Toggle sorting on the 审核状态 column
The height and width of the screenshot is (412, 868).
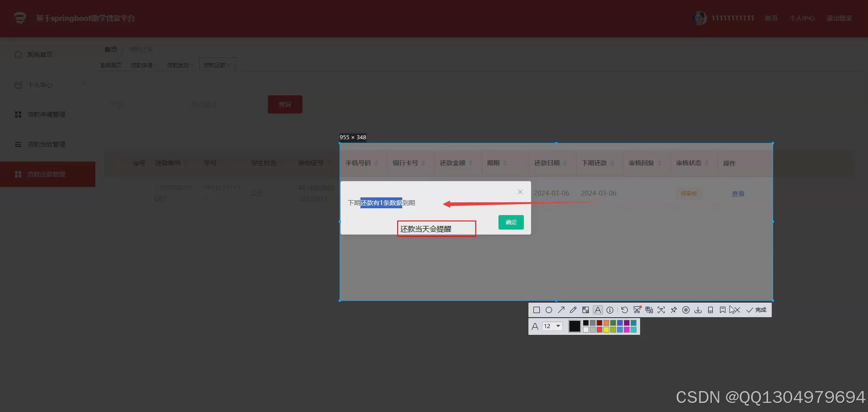[706, 163]
